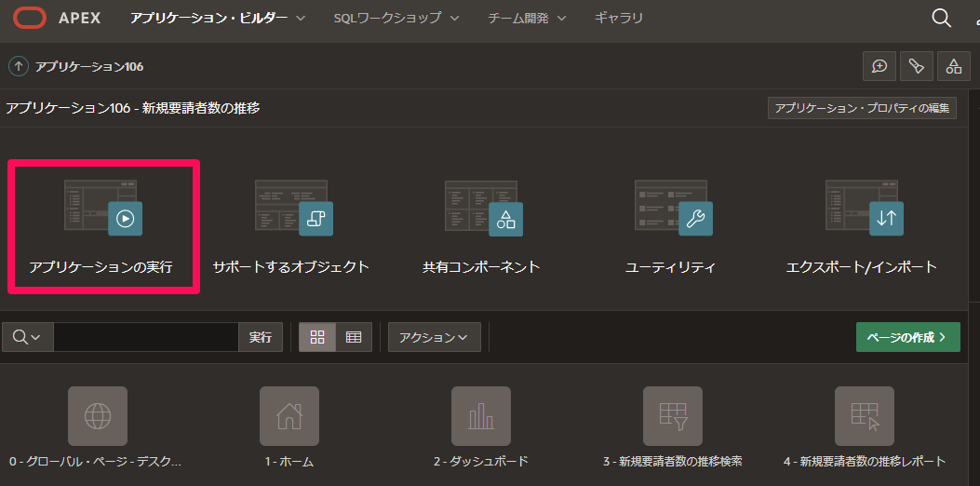
Task: Switch to report table view
Action: (x=354, y=337)
